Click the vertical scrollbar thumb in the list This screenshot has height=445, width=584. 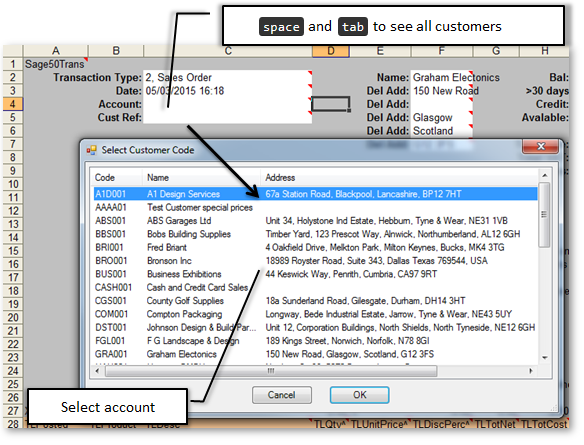[x=544, y=214]
